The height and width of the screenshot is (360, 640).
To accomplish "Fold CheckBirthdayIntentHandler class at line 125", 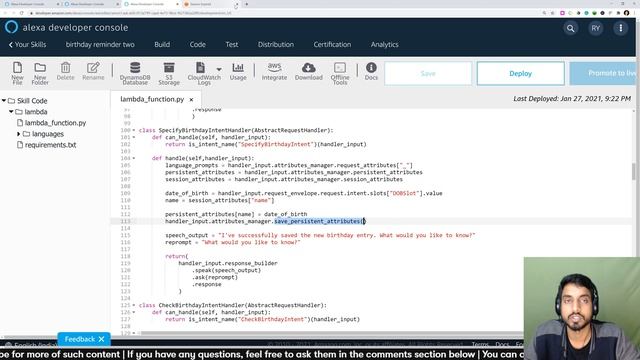I will pos(134,305).
